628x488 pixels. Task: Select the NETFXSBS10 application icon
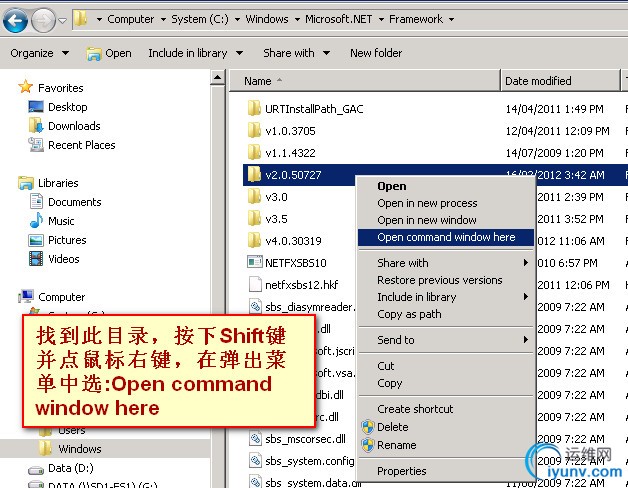pos(255,262)
